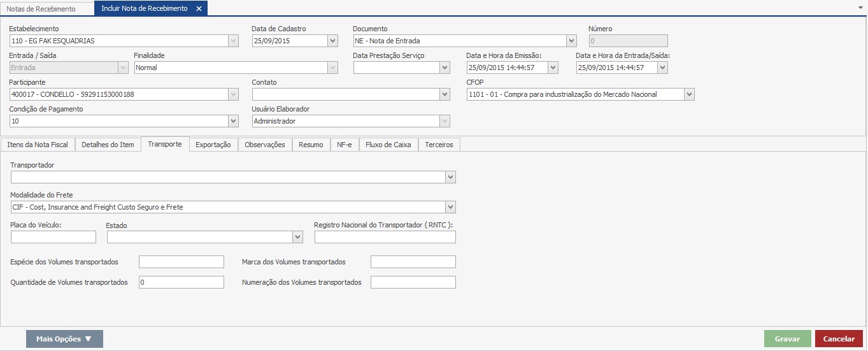Click the red Cancelar button
Viewport: 868px width, 351px height.
coord(839,339)
